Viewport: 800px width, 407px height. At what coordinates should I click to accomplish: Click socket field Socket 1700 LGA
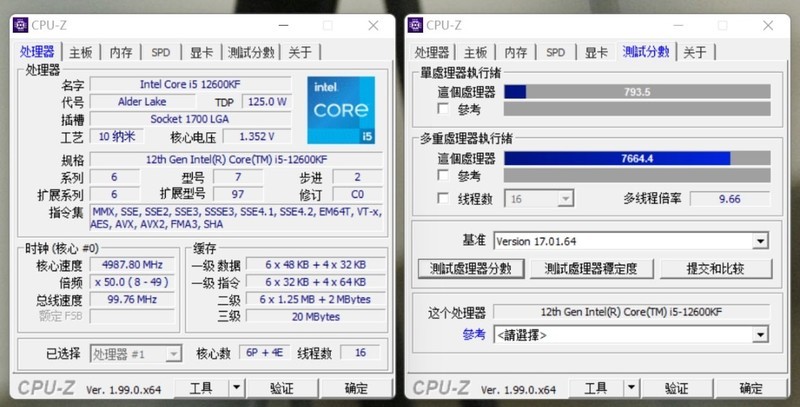(x=190, y=119)
